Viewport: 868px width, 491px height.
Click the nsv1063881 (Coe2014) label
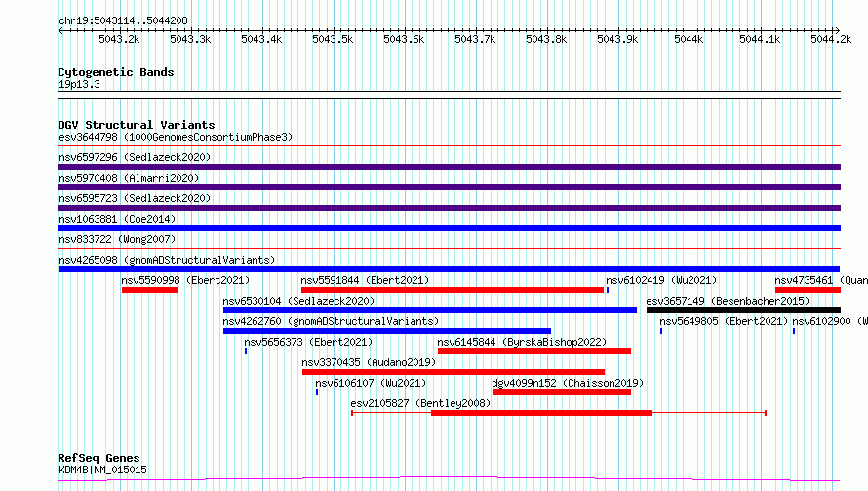pos(117,219)
